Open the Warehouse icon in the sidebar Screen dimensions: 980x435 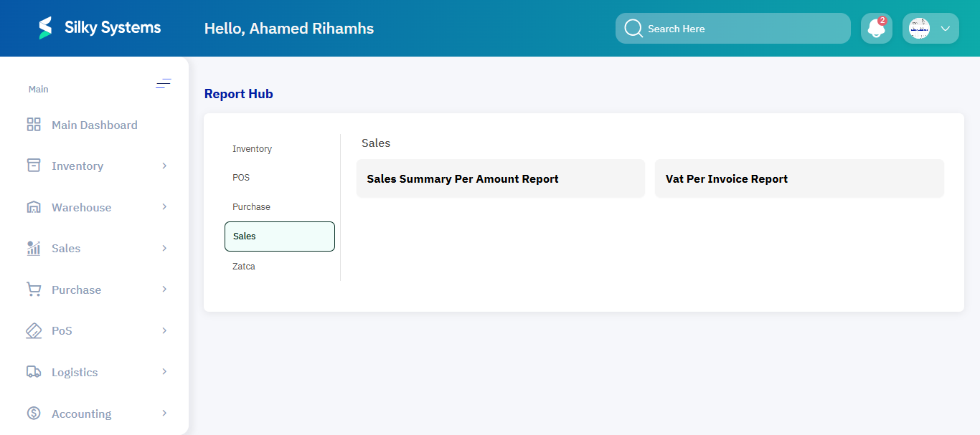33,206
